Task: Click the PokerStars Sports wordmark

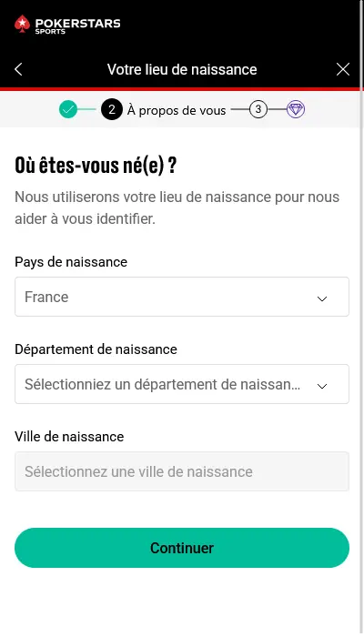Action: point(77,25)
